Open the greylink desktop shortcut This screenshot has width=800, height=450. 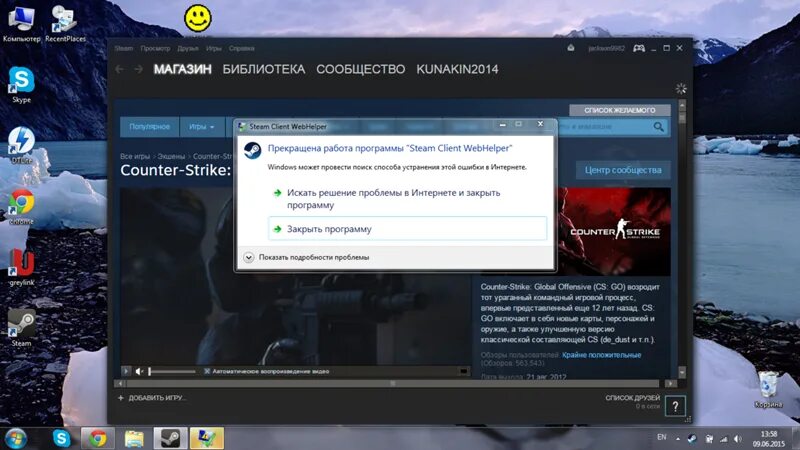(21, 266)
